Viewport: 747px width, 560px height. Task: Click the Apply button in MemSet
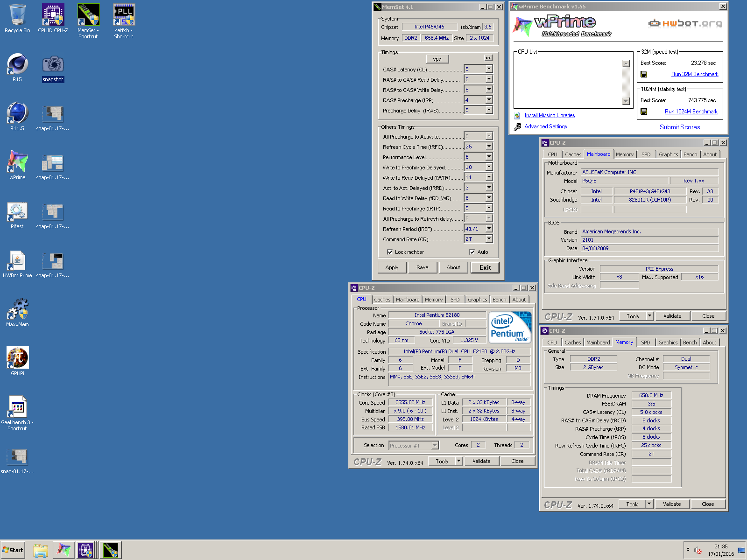(x=392, y=267)
